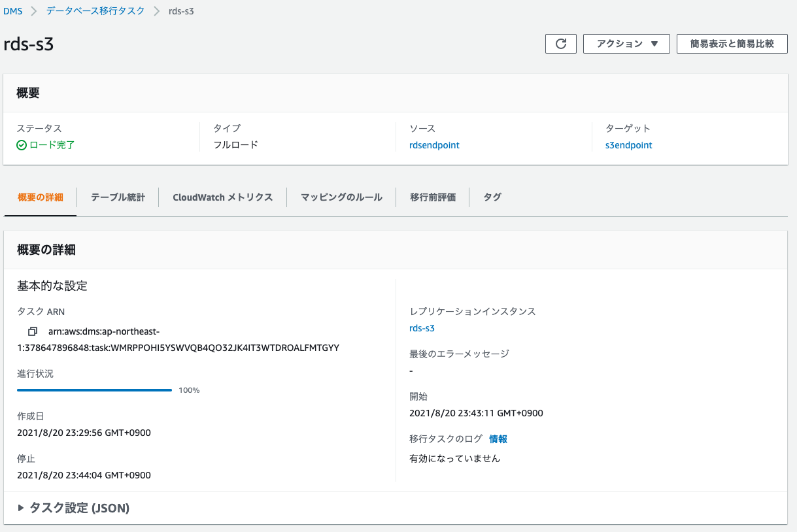
Task: Go to DMS breadcrumb link
Action: [x=13, y=11]
